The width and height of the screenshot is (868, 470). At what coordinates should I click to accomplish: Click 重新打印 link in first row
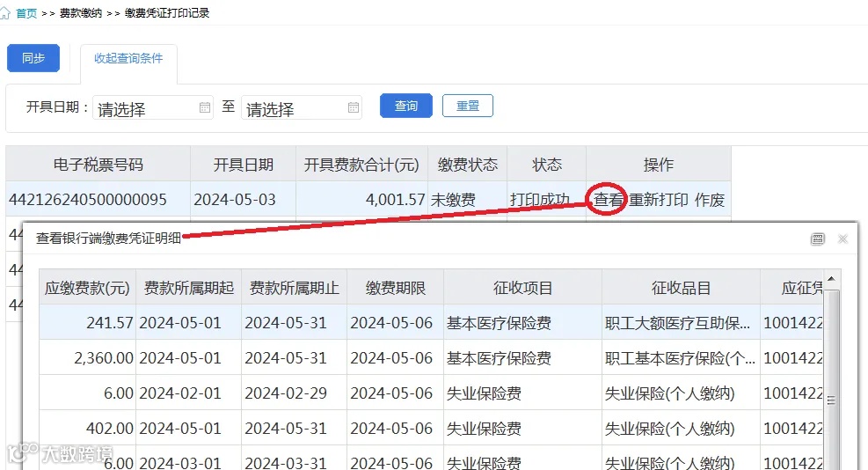click(659, 200)
